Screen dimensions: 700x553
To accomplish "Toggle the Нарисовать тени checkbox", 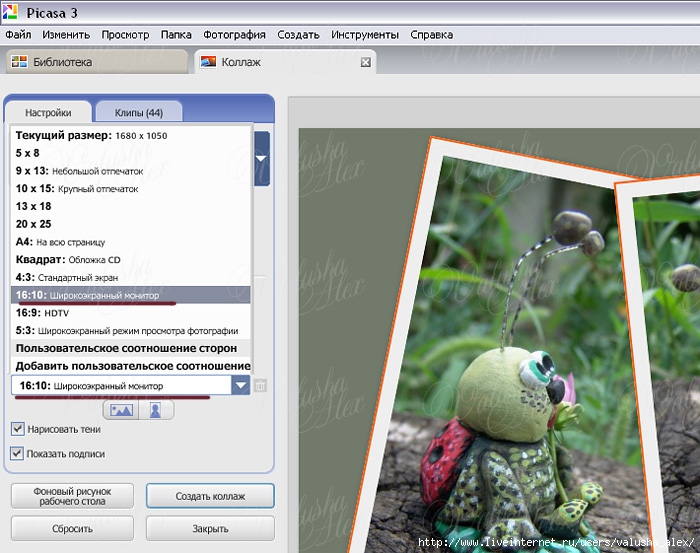I will [x=17, y=429].
